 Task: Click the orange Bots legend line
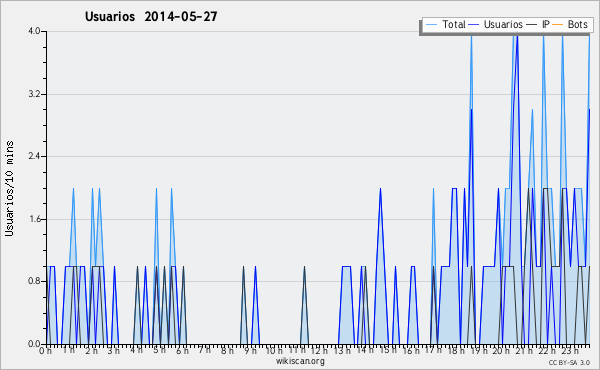(558, 25)
